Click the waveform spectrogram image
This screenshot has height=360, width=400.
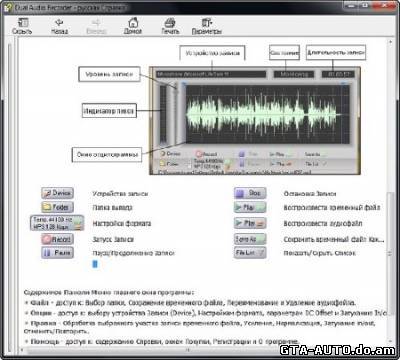[267, 114]
